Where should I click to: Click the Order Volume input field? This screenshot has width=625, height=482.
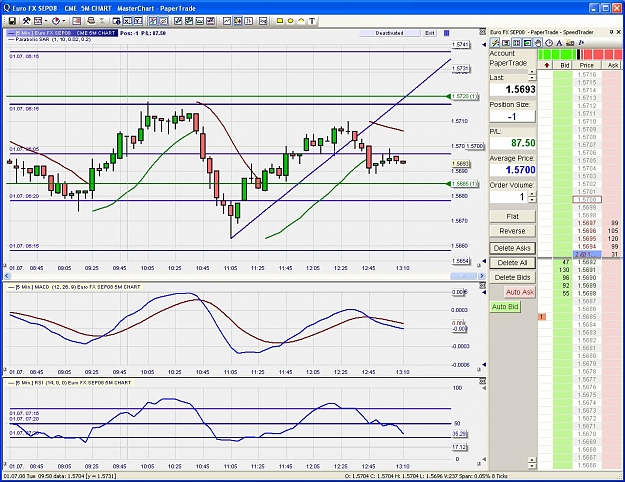[509, 197]
